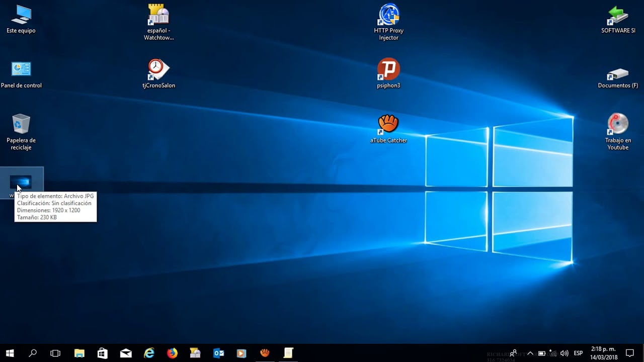Select the Este equipo desktop icon
644x362 pixels.
tap(21, 19)
